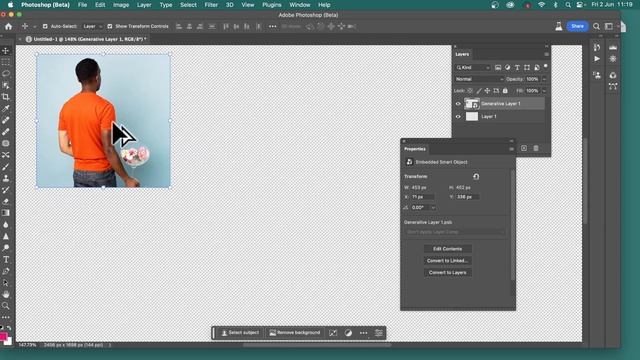
Task: Select the Move tool in the toolbar
Action: point(6,51)
